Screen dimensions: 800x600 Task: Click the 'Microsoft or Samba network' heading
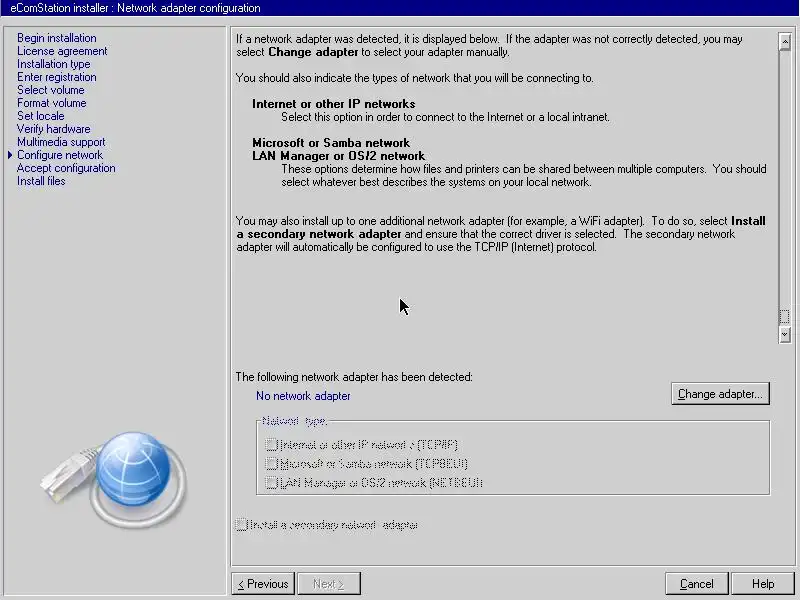[x=331, y=143]
